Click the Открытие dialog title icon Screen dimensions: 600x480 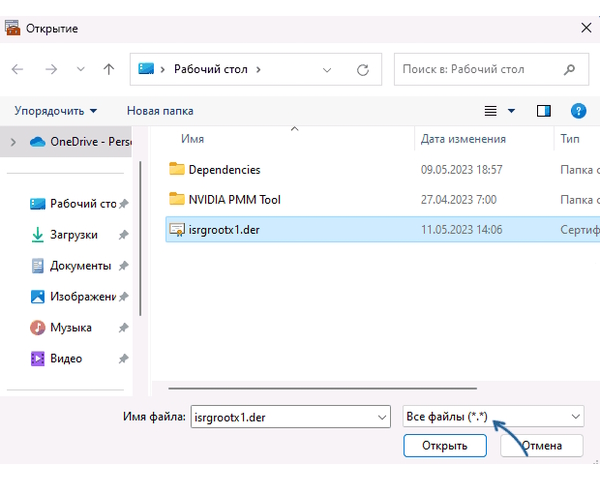coord(12,28)
